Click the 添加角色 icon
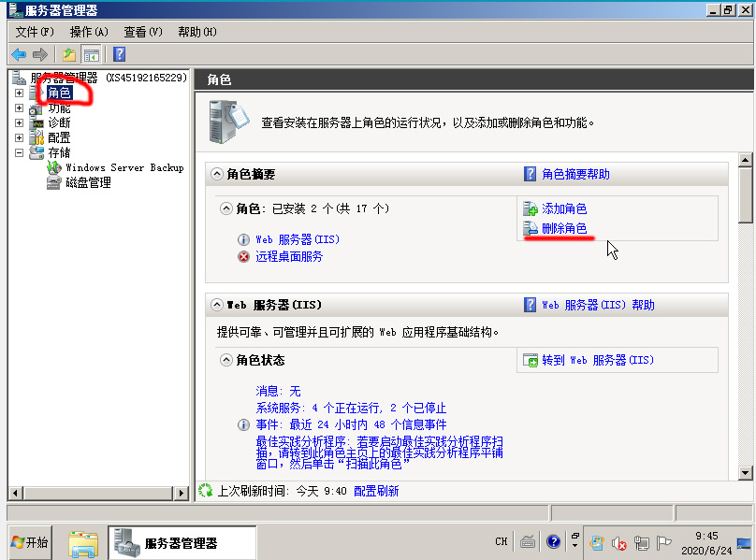756x560 pixels. coord(531,208)
